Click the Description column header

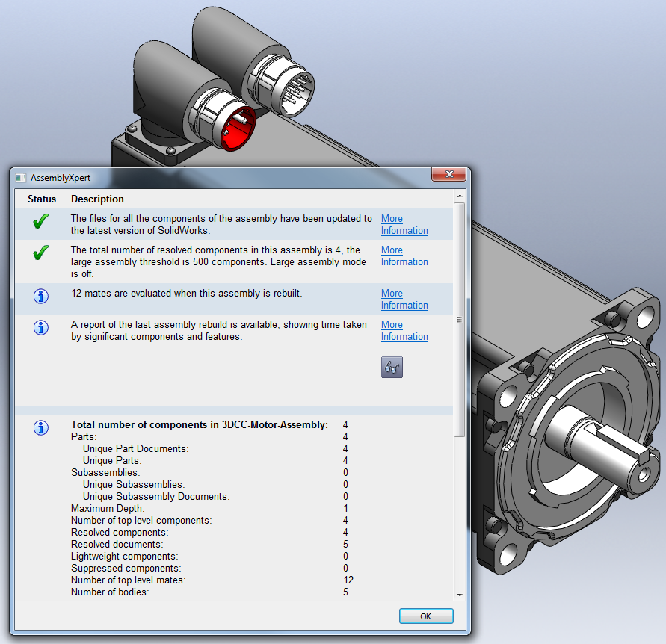tap(97, 199)
